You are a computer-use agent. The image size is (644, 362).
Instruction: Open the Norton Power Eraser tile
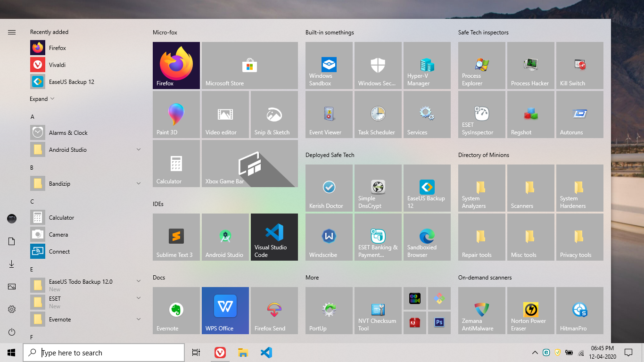click(531, 311)
